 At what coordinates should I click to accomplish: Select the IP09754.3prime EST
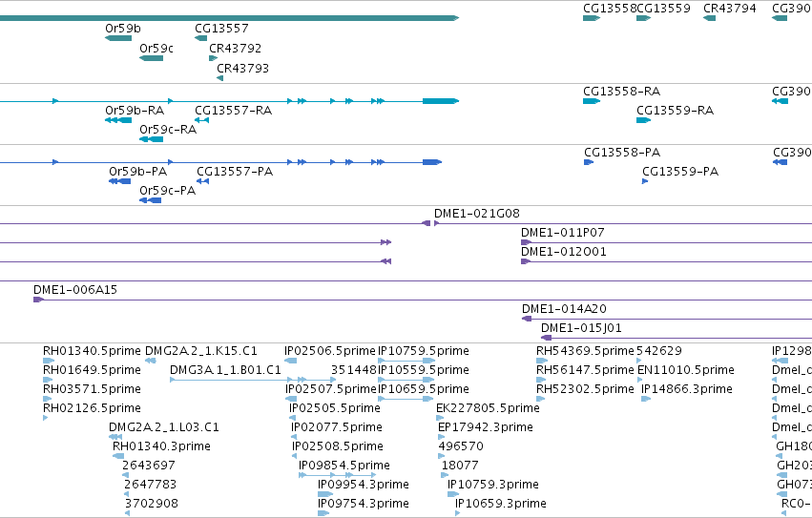click(323, 513)
